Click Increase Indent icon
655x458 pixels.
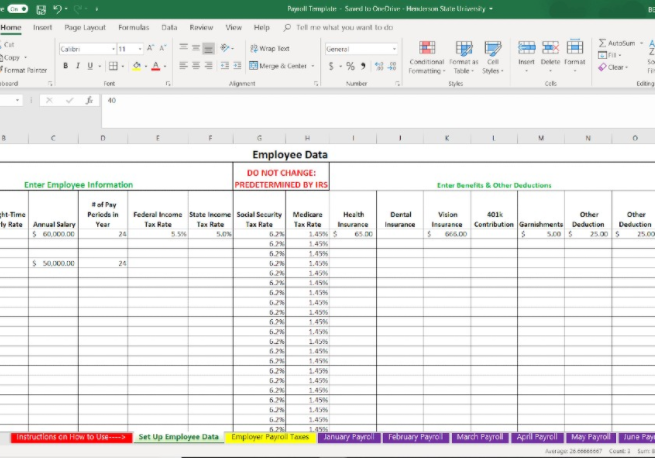[237, 66]
